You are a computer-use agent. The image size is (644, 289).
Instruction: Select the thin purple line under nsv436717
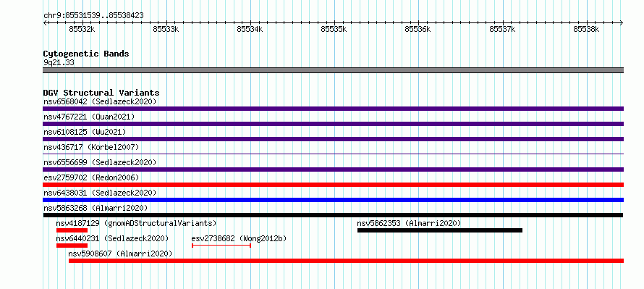click(x=333, y=154)
